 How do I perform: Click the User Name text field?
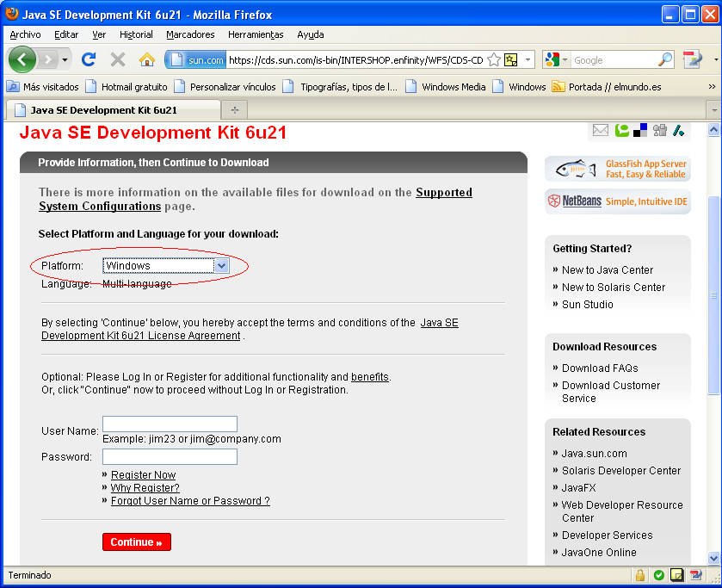point(170,424)
